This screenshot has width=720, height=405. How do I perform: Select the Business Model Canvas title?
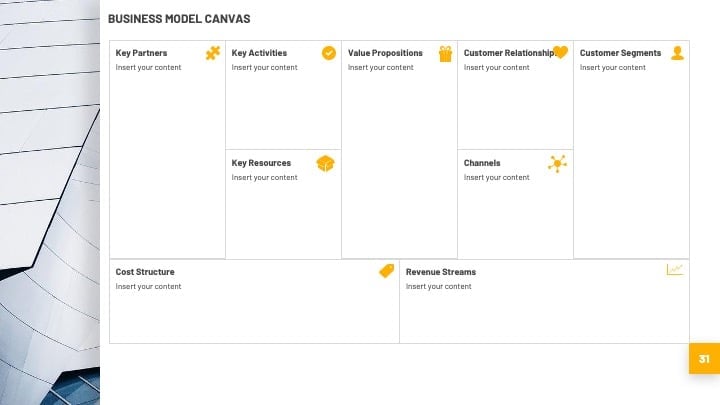(179, 19)
